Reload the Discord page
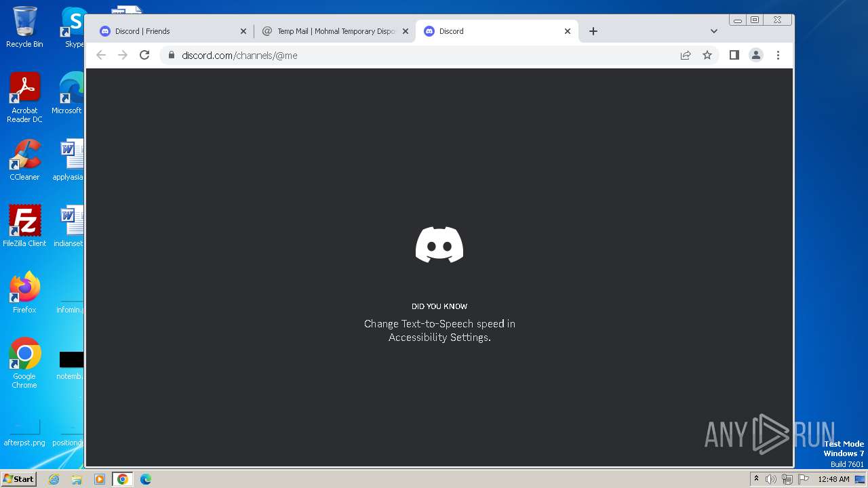This screenshot has height=488, width=868. tap(144, 55)
